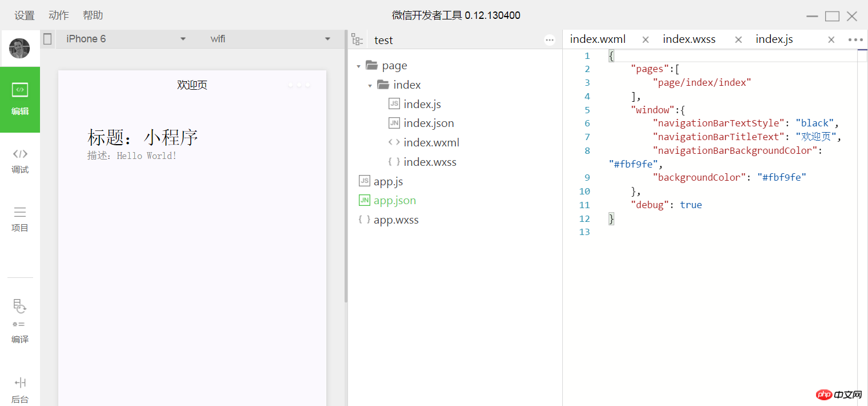
Task: Open the test project more-options button
Action: [550, 40]
